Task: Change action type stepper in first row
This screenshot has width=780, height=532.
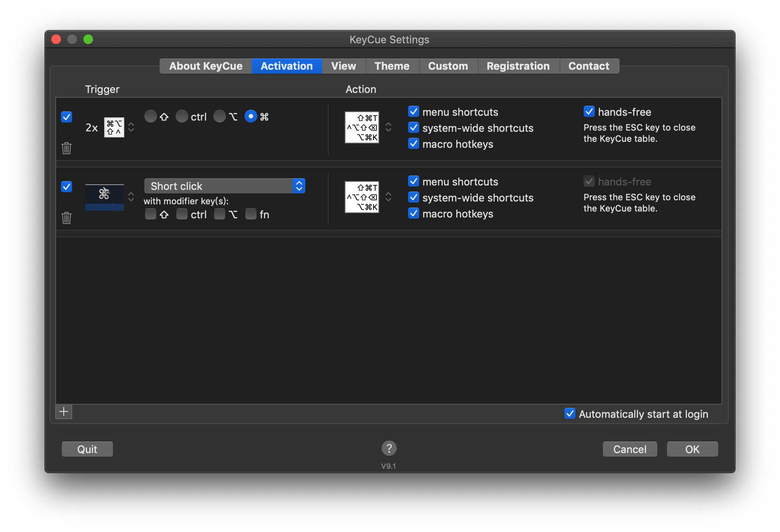Action: (x=388, y=127)
